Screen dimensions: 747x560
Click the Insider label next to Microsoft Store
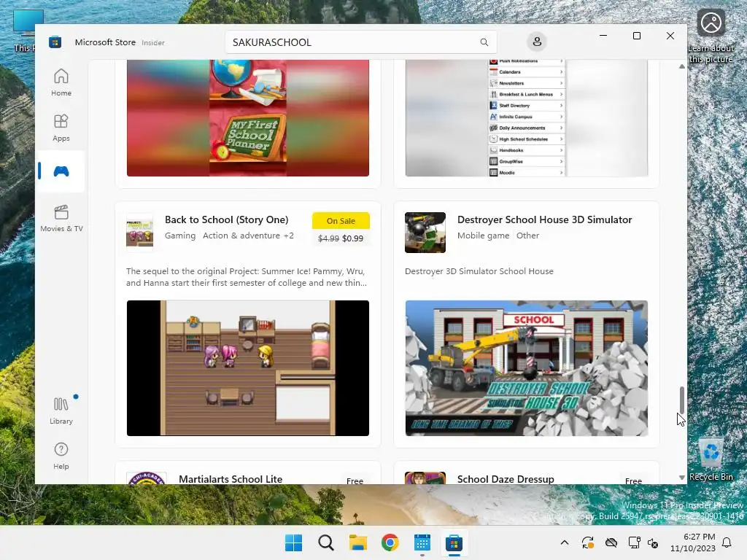[153, 42]
